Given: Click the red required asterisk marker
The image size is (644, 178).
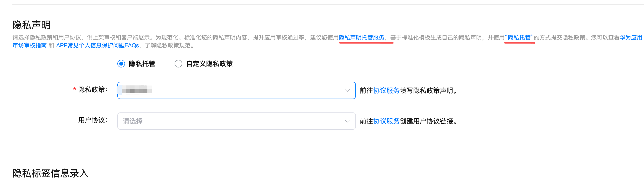Looking at the screenshot, I should click(x=74, y=89).
